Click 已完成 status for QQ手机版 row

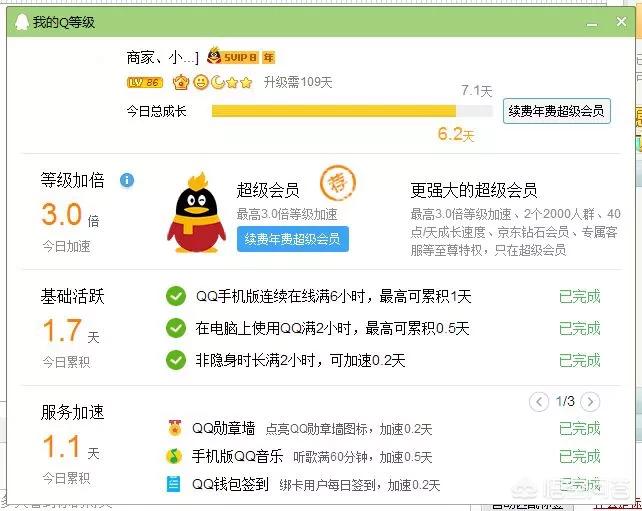[x=580, y=296]
